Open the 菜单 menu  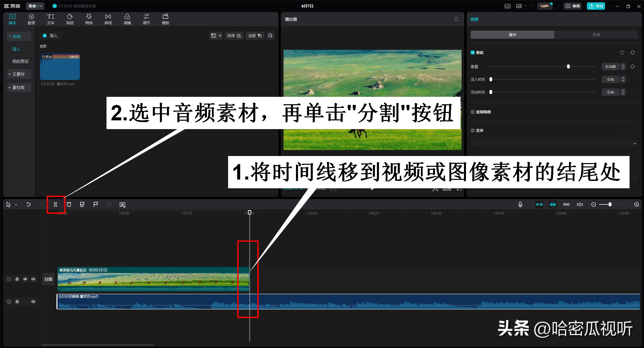35,6
